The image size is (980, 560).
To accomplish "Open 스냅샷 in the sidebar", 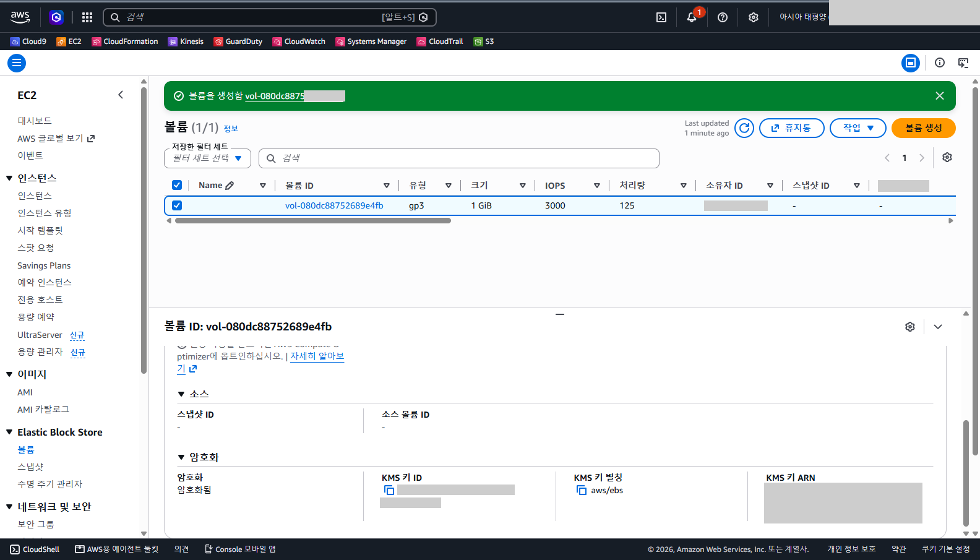I will click(30, 467).
